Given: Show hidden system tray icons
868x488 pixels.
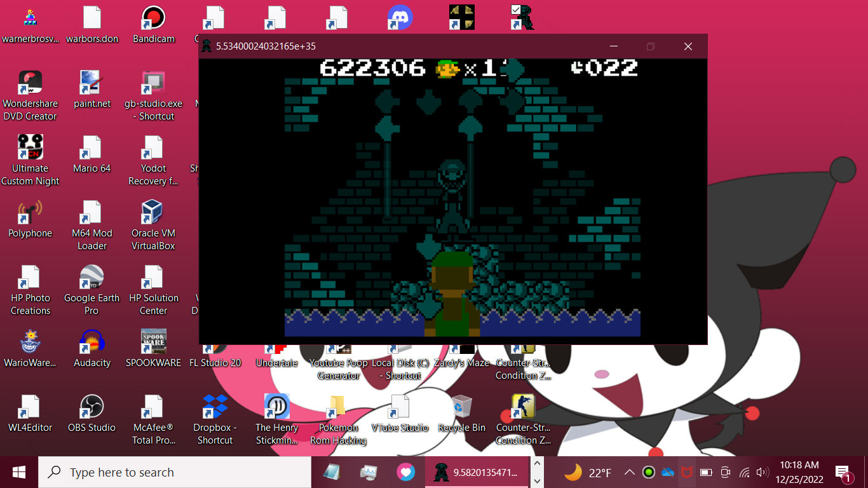Looking at the screenshot, I should pyautogui.click(x=629, y=472).
